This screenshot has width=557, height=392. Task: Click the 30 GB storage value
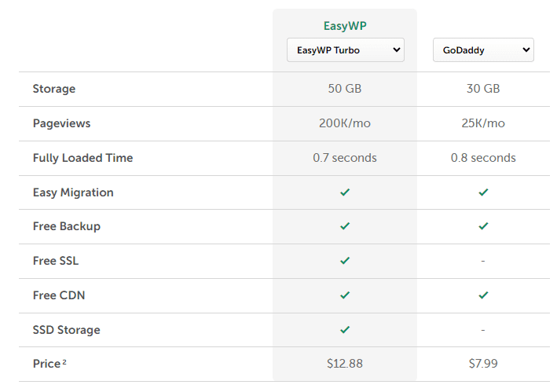click(483, 89)
